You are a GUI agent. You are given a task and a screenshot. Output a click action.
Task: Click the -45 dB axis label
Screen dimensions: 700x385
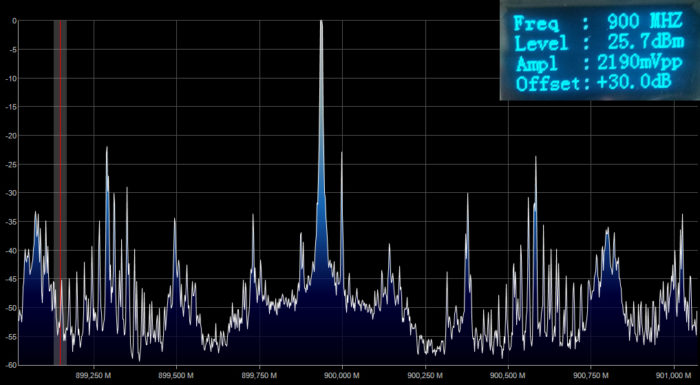[x=12, y=279]
